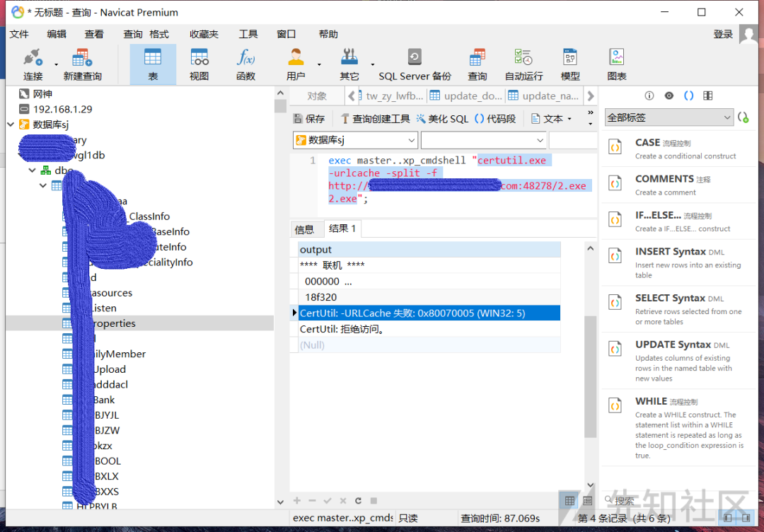Open SQL Server 备份 backup icon
This screenshot has width=764, height=532.
pyautogui.click(x=415, y=64)
